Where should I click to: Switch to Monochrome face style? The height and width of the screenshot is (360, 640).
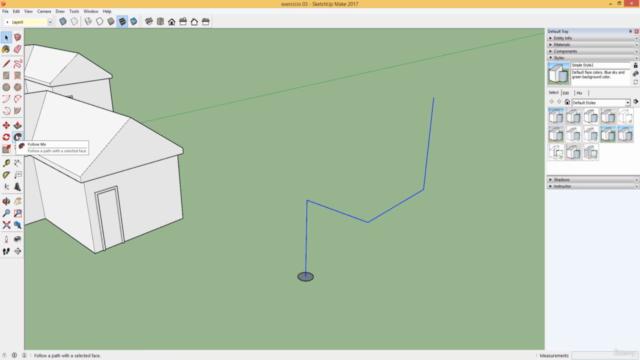click(134, 22)
